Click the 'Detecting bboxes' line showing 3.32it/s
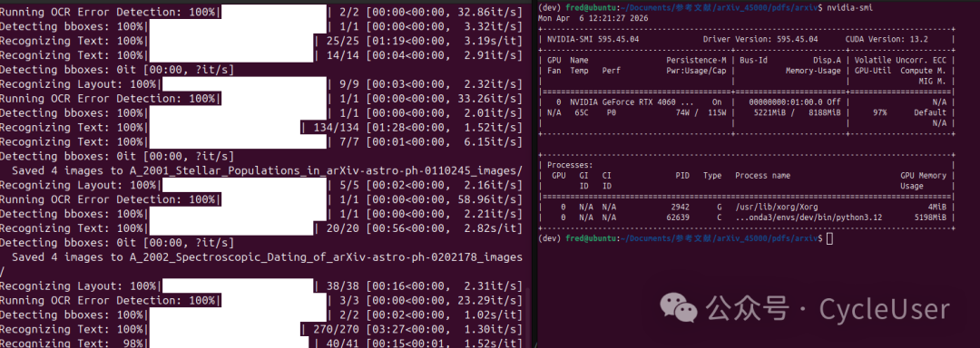The width and height of the screenshot is (980, 348). pos(260,26)
